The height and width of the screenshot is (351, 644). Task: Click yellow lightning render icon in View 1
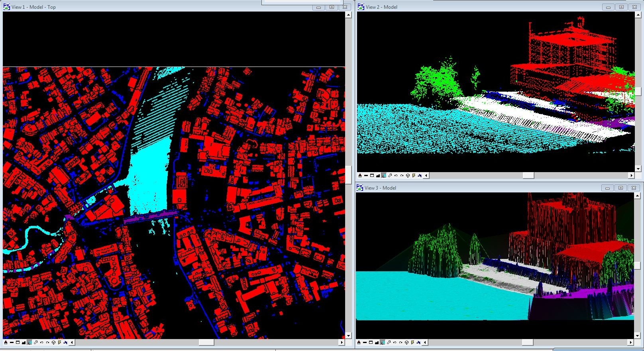59,342
